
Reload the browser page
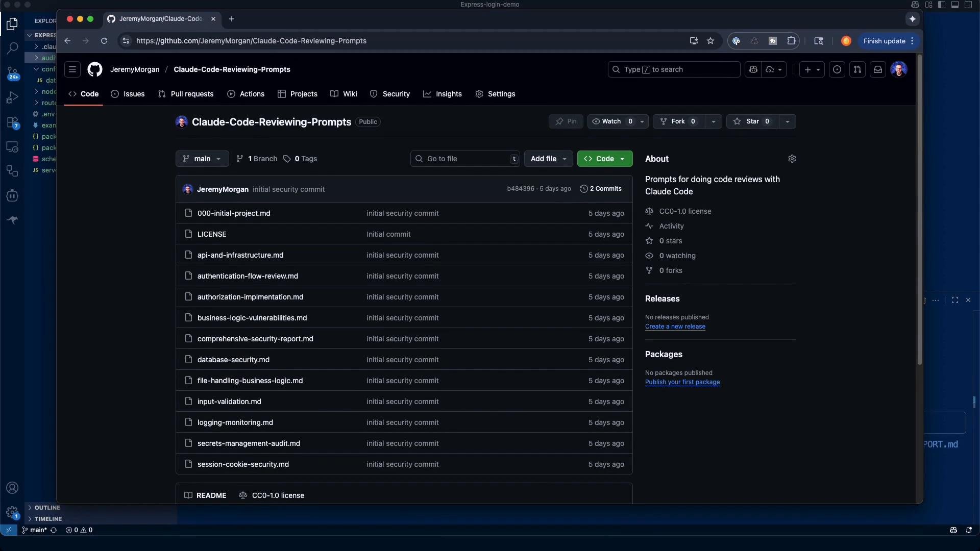pos(104,41)
